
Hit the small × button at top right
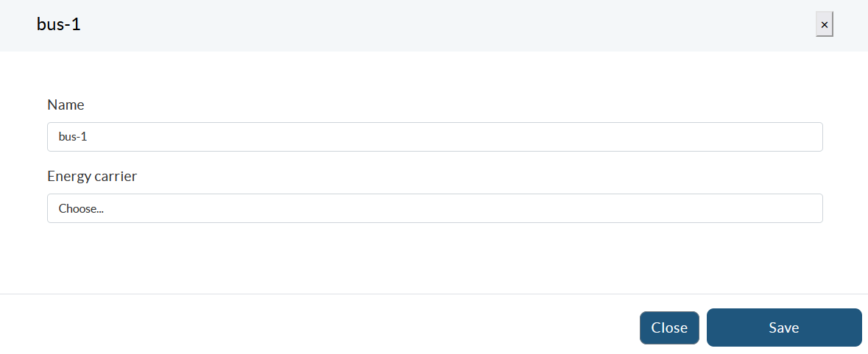(824, 25)
